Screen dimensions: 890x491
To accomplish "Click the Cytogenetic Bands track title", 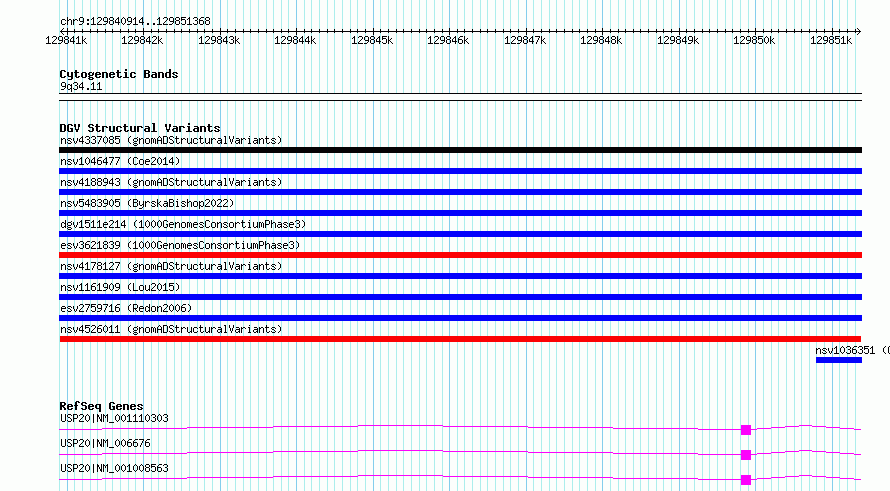I will pyautogui.click(x=119, y=74).
